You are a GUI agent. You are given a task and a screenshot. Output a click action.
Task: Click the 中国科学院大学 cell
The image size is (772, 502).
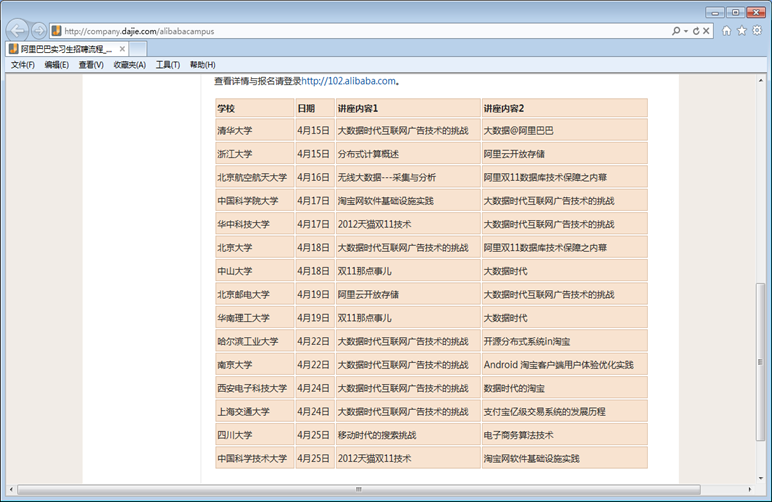coord(255,201)
